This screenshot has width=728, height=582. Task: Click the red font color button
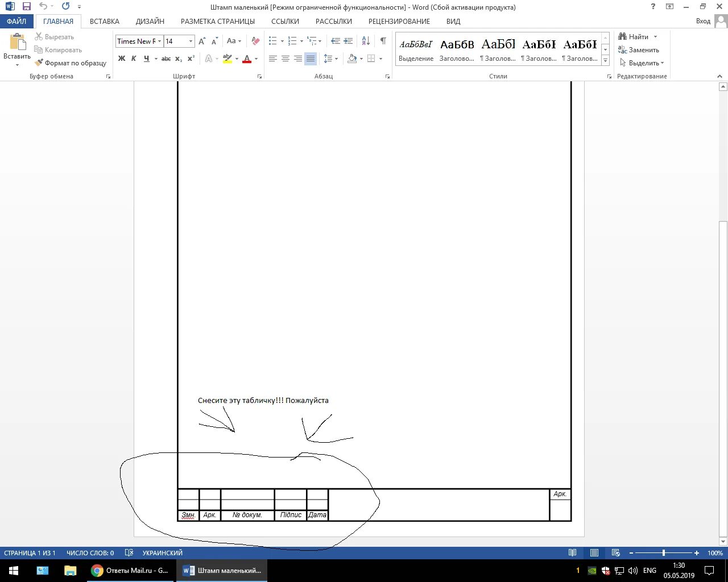point(247,59)
